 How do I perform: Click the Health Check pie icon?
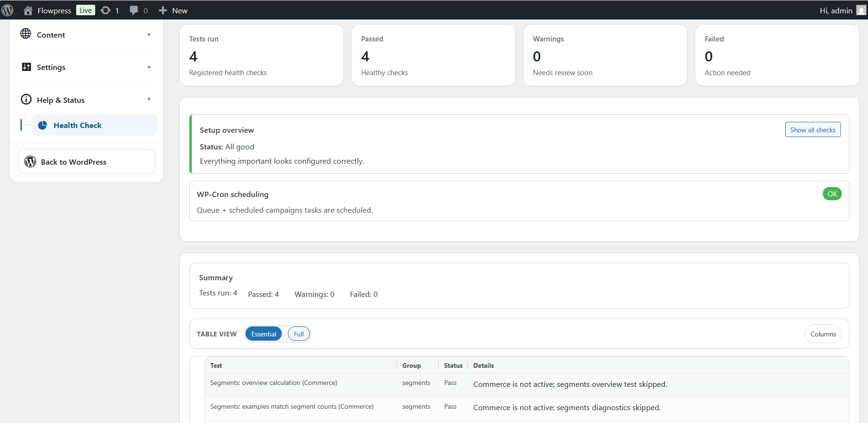tap(42, 125)
